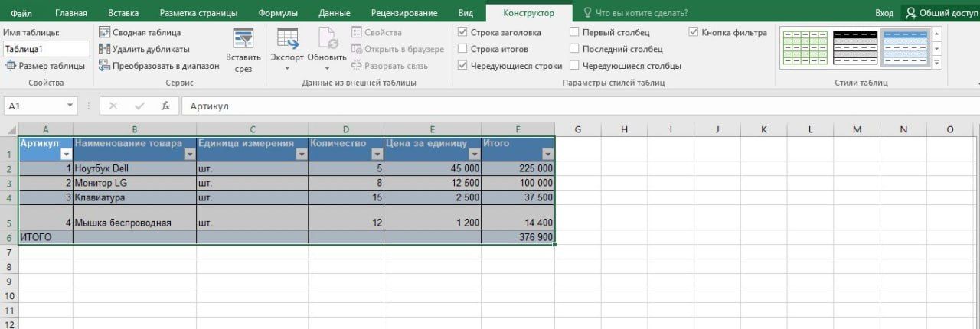Screen dimensions: 980x329
Task: Click Преобразовать в диапазон convert icon
Action: coord(105,66)
